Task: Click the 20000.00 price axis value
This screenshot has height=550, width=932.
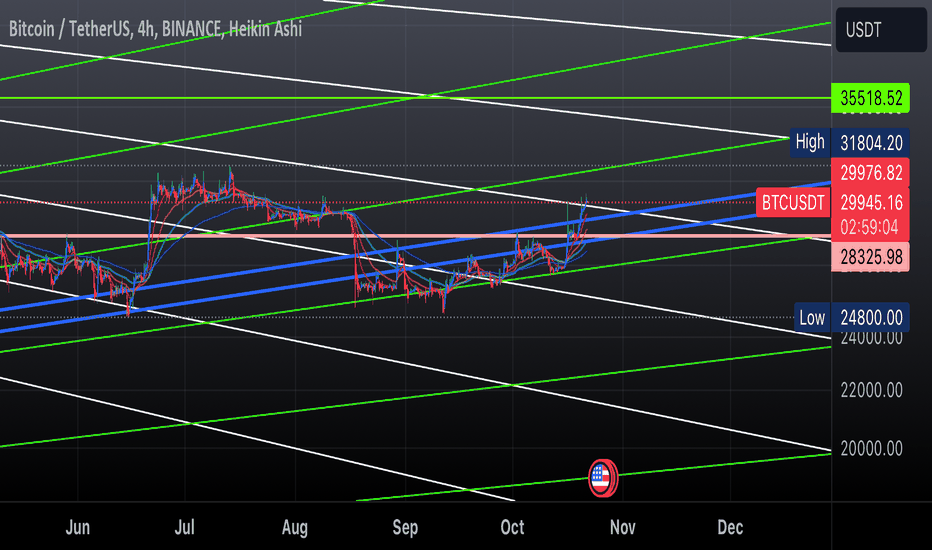Action: [871, 449]
